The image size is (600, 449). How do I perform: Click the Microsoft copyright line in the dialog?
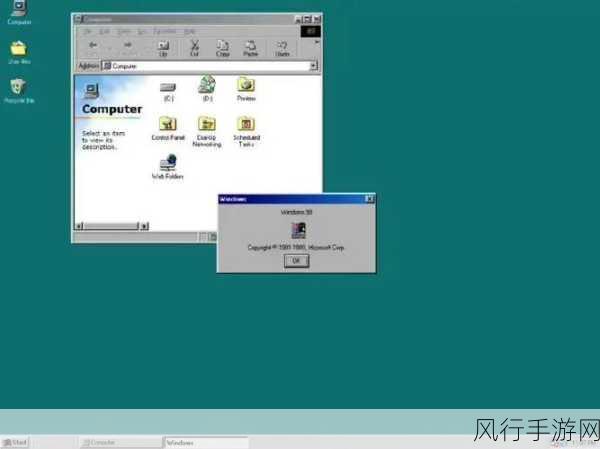point(296,248)
